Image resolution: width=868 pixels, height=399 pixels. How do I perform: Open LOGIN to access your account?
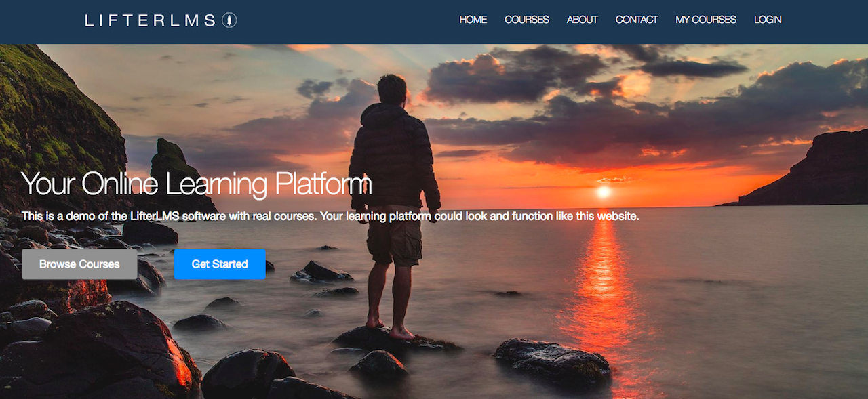click(x=767, y=20)
